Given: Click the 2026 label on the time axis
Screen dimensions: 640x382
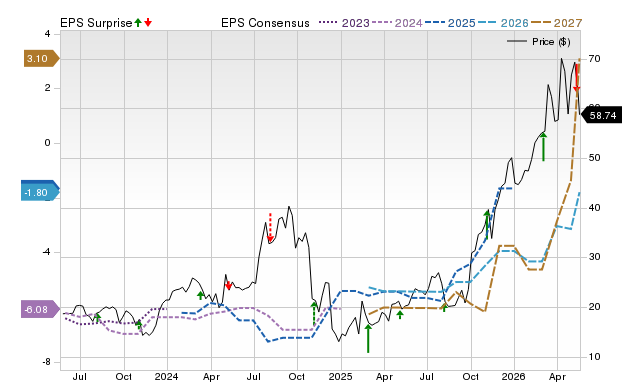Looking at the screenshot, I should [513, 376].
